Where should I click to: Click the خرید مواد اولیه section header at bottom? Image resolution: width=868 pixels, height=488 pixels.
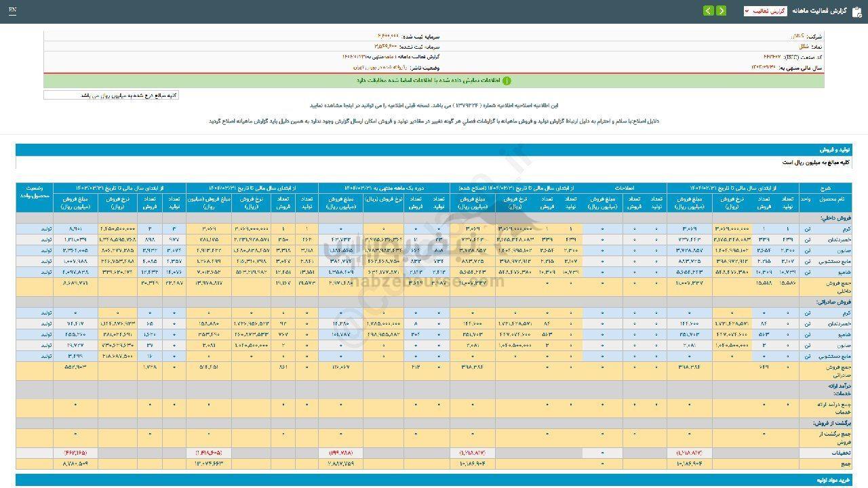434,480
